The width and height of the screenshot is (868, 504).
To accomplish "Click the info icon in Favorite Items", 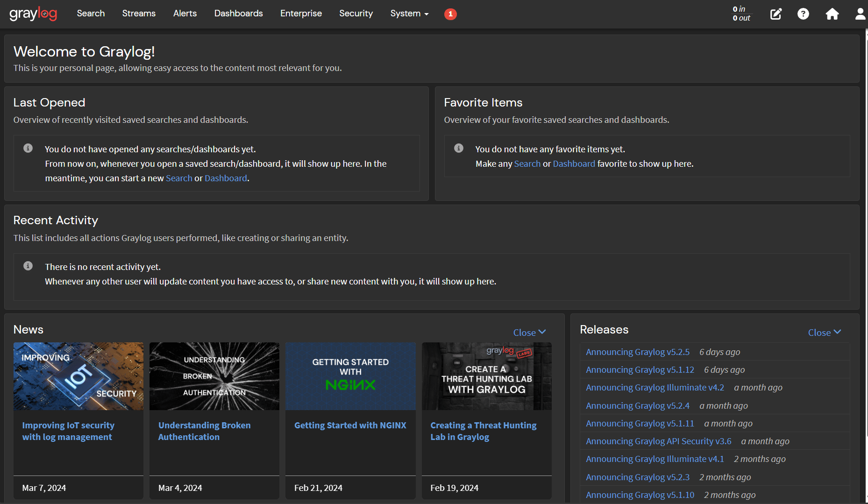I will pyautogui.click(x=459, y=148).
